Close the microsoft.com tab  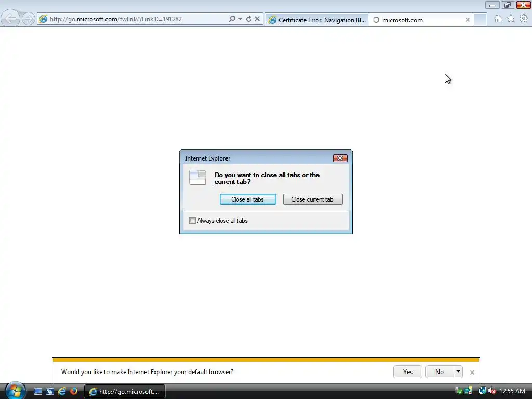click(467, 20)
